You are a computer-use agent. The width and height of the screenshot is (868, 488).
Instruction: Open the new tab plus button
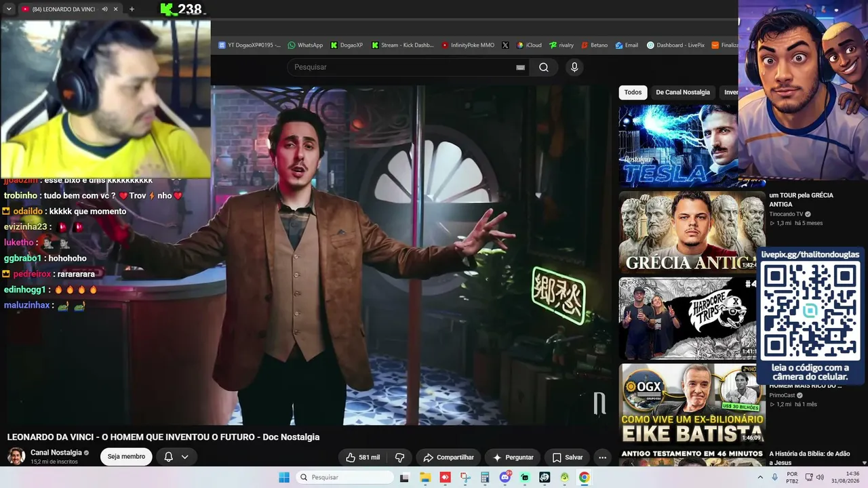pos(132,9)
